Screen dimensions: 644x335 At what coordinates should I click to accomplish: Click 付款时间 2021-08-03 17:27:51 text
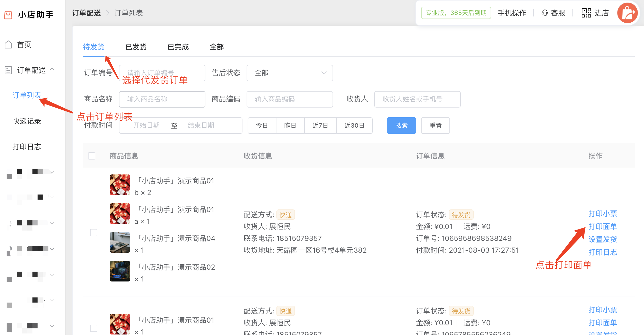[x=467, y=250]
